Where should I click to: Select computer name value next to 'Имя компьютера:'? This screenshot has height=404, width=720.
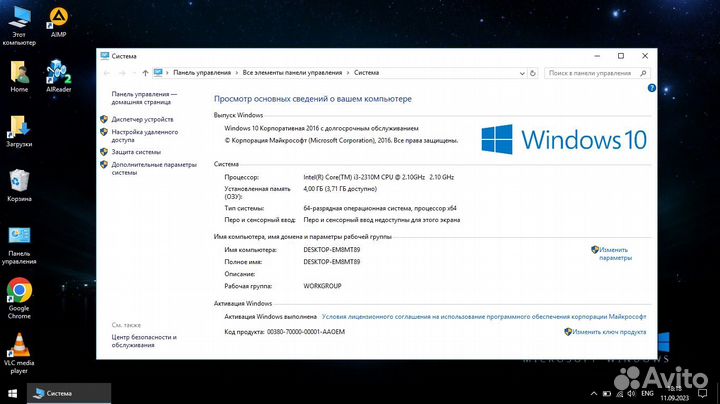pyautogui.click(x=332, y=250)
